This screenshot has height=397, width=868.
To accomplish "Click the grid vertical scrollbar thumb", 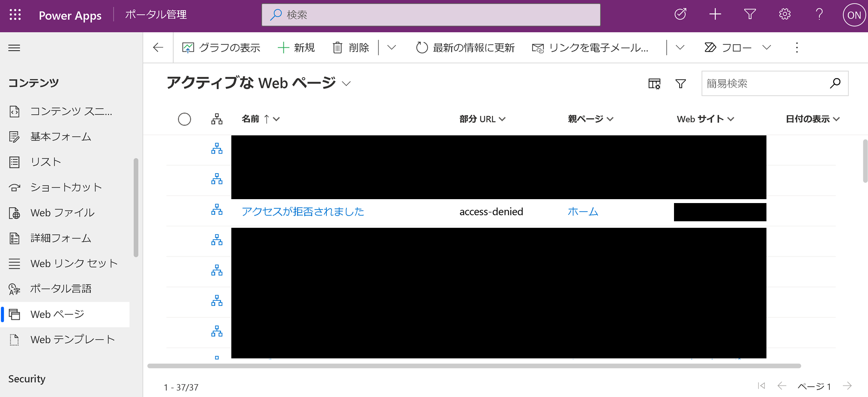I will (x=865, y=161).
